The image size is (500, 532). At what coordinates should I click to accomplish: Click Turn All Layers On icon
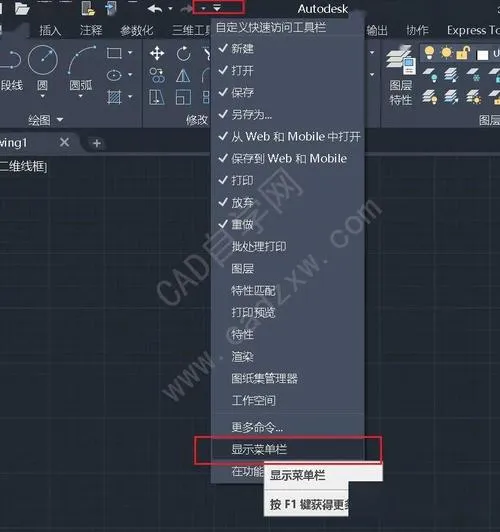tap(430, 96)
